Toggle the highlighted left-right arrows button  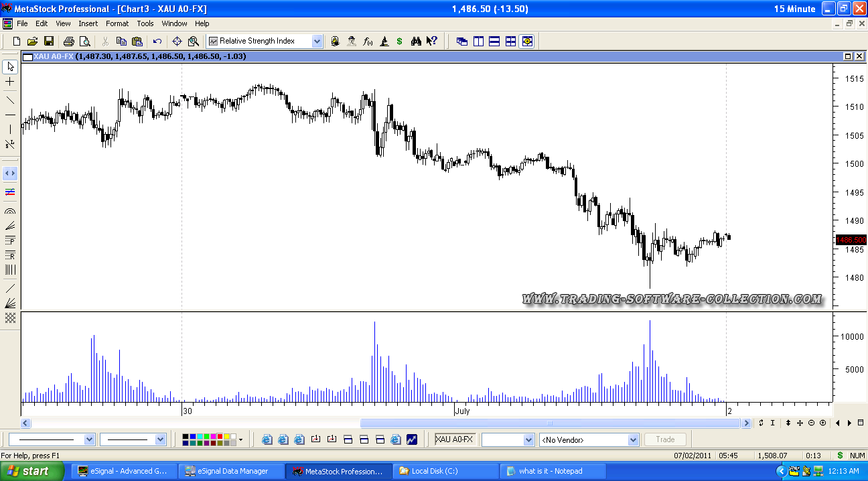click(10, 174)
